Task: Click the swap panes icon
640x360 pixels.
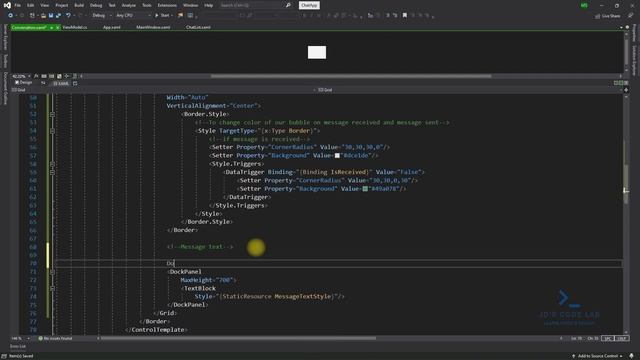Action: coord(43,83)
